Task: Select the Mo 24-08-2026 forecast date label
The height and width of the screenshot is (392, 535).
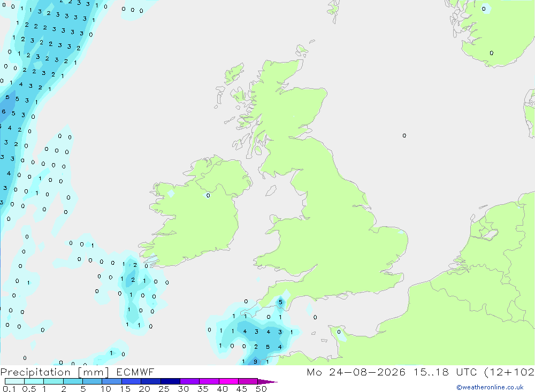Action: 356,372
